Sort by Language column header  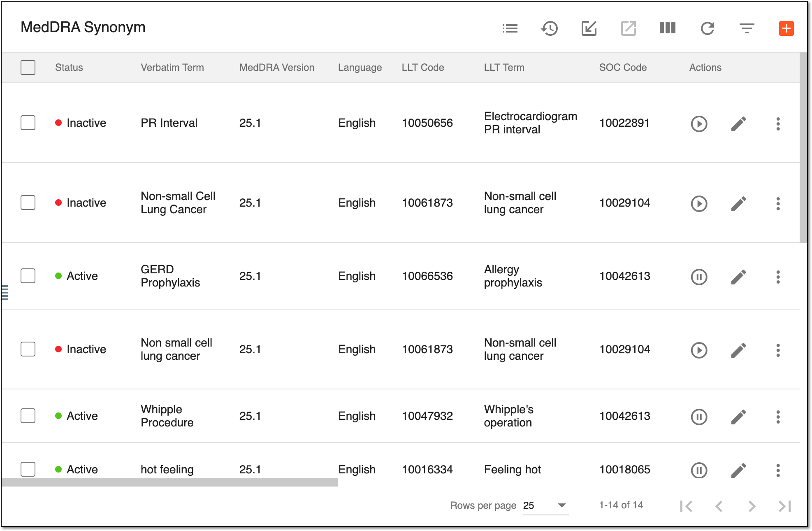[360, 68]
